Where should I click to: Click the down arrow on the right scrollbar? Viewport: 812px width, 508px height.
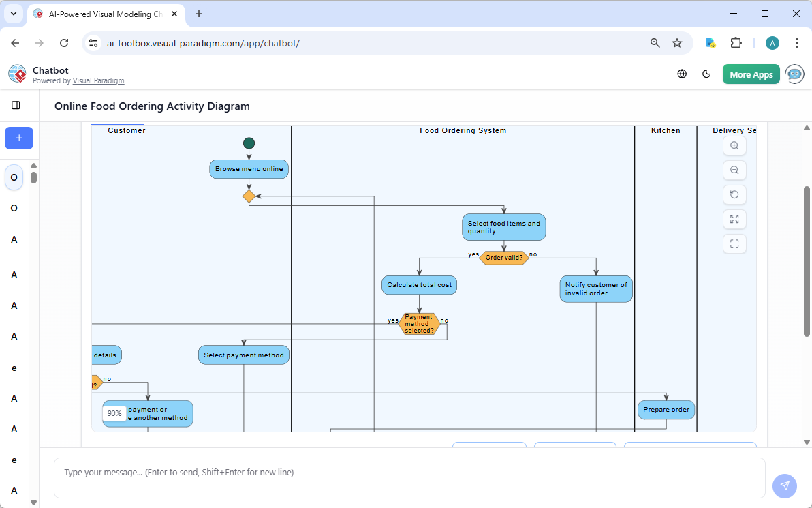(x=807, y=442)
